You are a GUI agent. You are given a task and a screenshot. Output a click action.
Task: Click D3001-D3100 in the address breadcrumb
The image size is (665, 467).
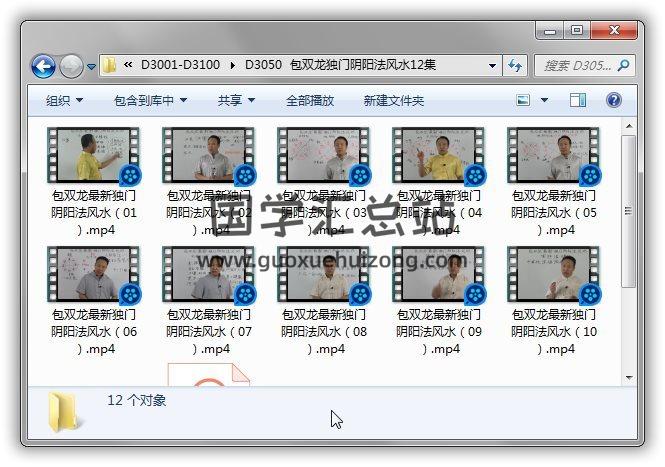click(181, 67)
